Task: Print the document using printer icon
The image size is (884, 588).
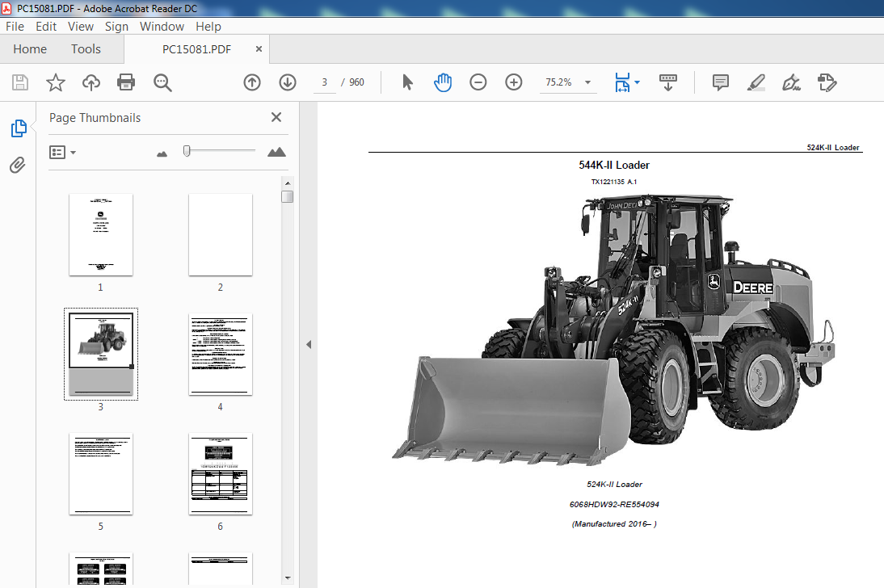Action: coord(126,82)
